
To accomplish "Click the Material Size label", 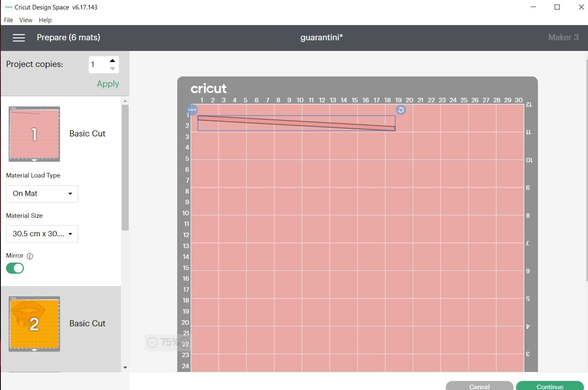I will tap(24, 216).
